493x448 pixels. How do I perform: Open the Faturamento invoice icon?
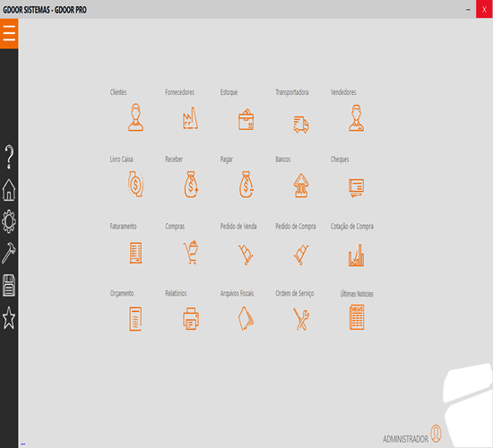136,253
